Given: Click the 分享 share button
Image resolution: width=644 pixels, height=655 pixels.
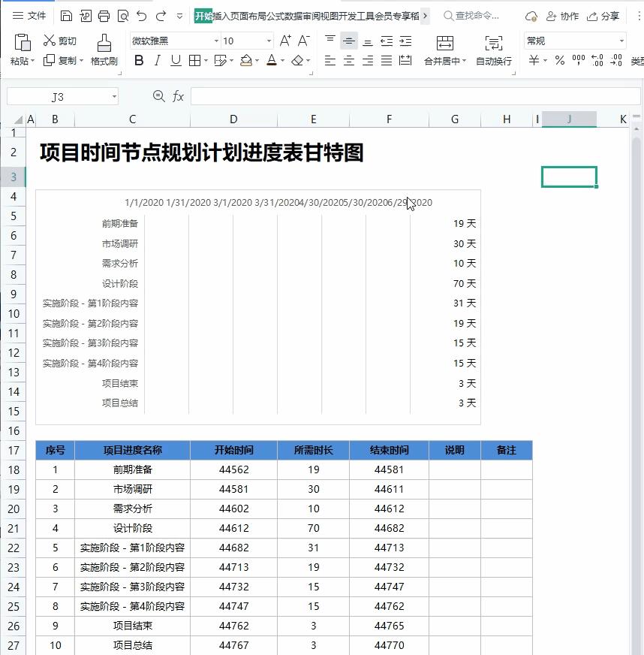Looking at the screenshot, I should 608,16.
